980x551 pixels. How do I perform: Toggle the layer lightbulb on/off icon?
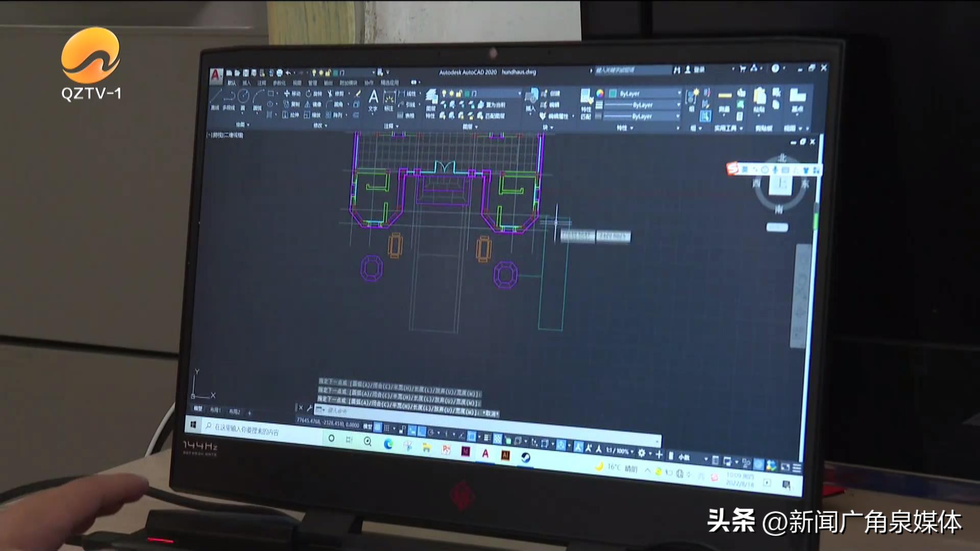tap(444, 93)
